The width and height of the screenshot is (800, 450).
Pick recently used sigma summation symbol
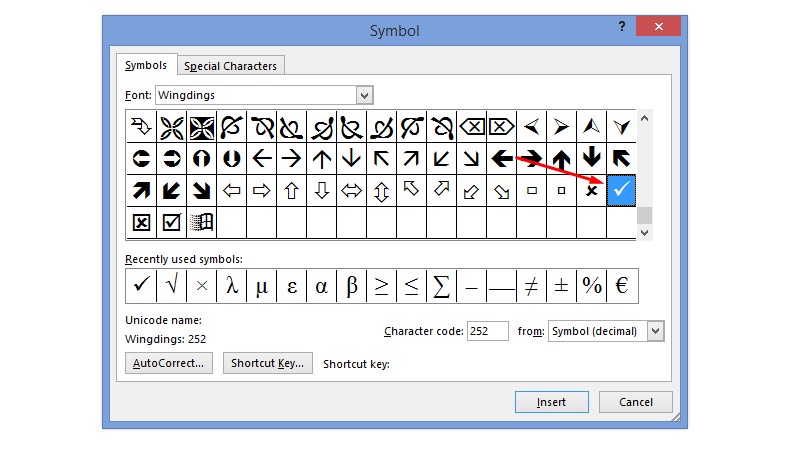tap(442, 286)
